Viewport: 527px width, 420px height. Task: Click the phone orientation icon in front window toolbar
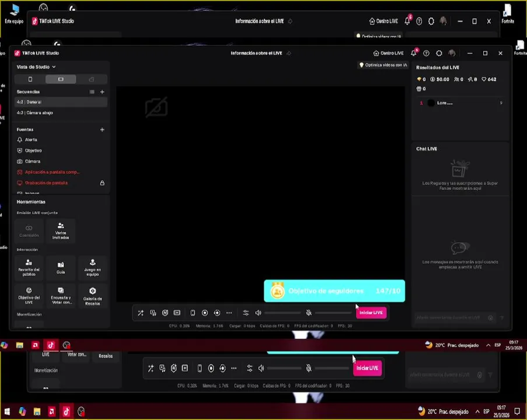[193, 313]
